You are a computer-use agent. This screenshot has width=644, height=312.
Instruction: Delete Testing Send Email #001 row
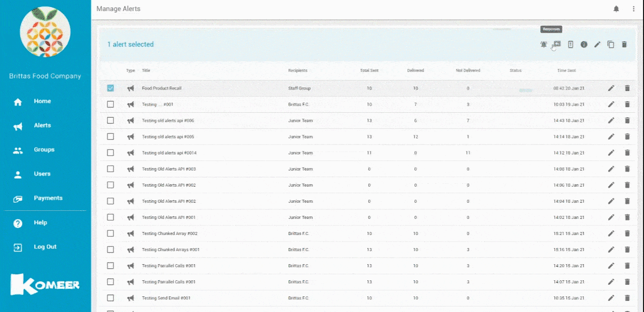point(627,298)
